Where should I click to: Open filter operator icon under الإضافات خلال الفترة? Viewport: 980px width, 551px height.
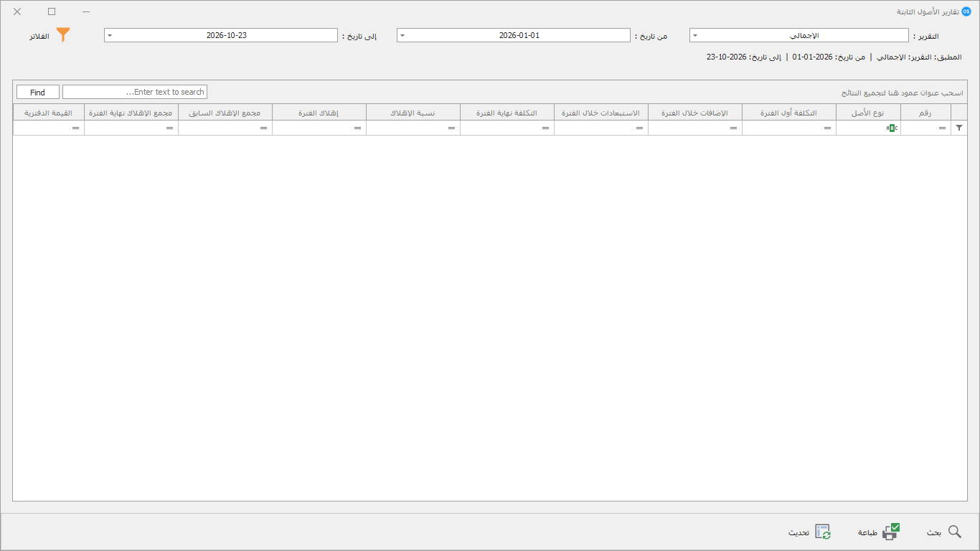tap(733, 128)
